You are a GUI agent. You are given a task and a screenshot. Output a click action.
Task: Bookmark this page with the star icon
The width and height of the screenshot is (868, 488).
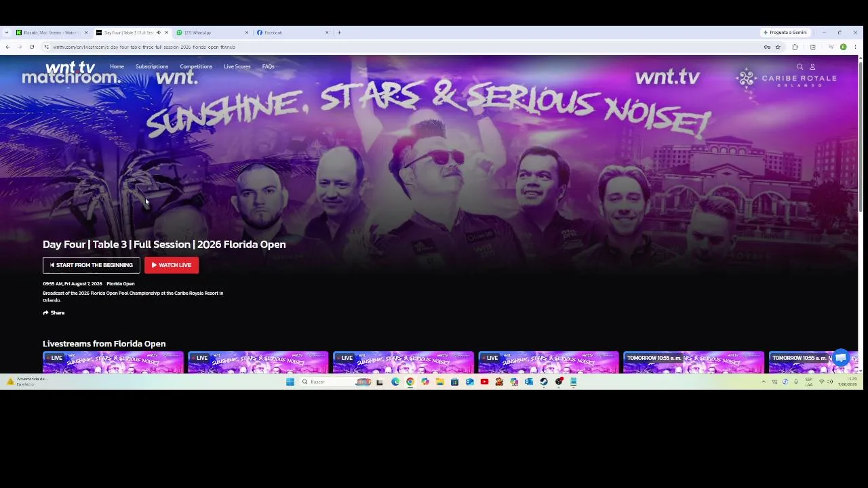point(778,47)
